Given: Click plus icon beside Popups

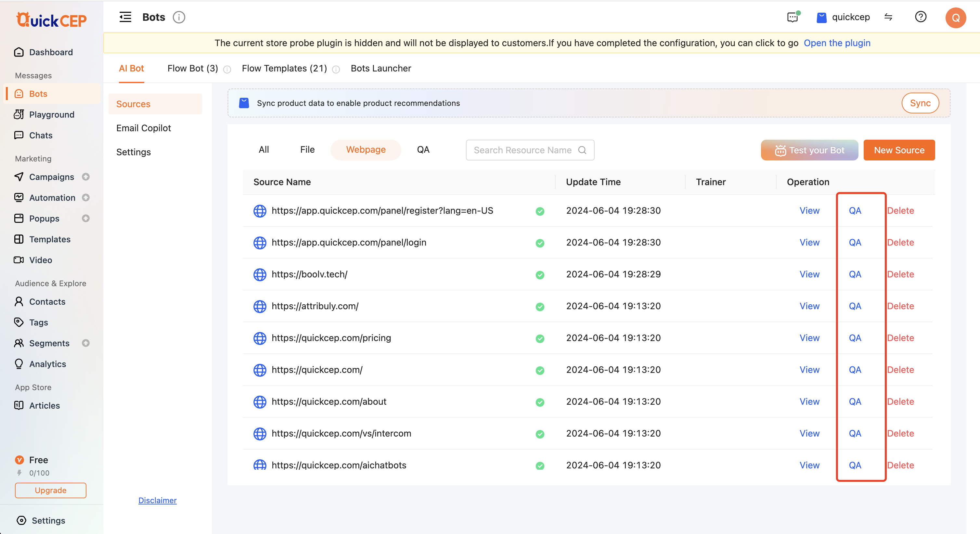Looking at the screenshot, I should click(86, 218).
